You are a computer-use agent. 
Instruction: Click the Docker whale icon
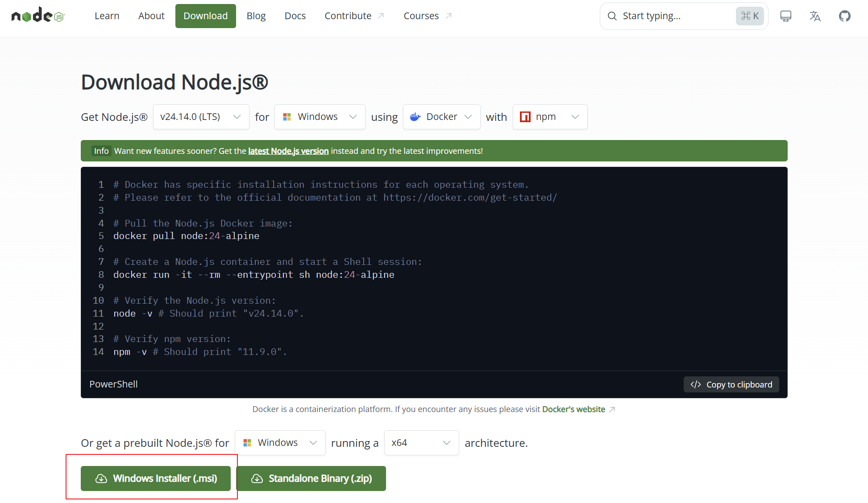coord(415,116)
